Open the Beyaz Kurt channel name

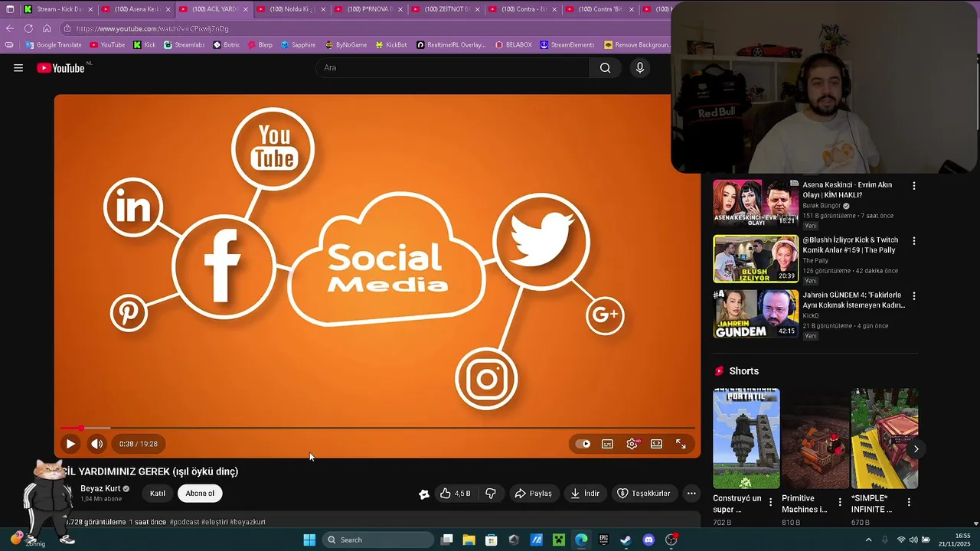[100, 488]
